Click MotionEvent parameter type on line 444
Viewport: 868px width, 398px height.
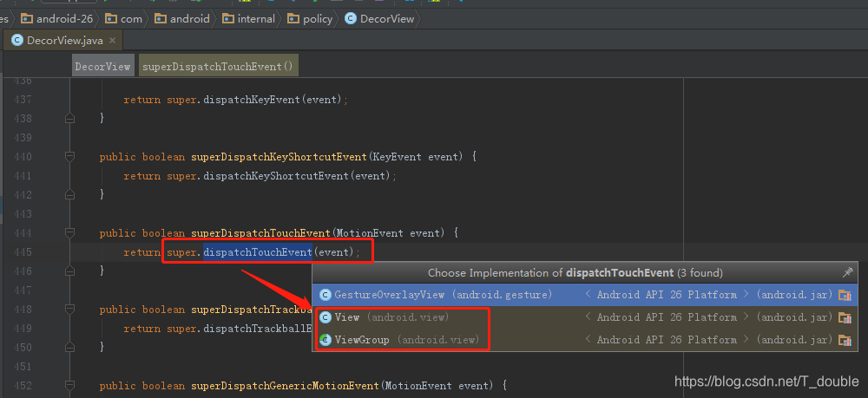369,233
